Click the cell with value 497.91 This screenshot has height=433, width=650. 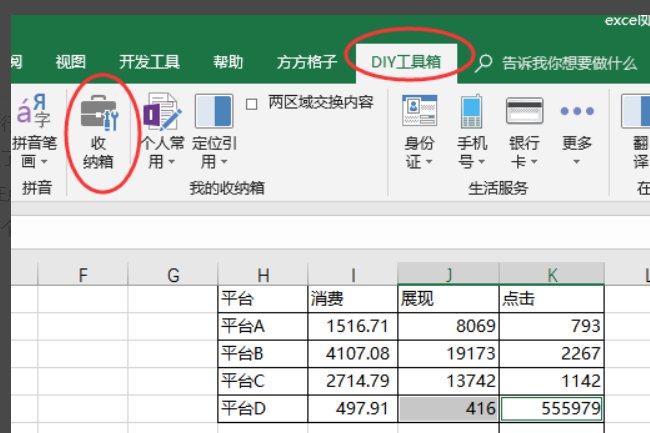[x=353, y=409]
